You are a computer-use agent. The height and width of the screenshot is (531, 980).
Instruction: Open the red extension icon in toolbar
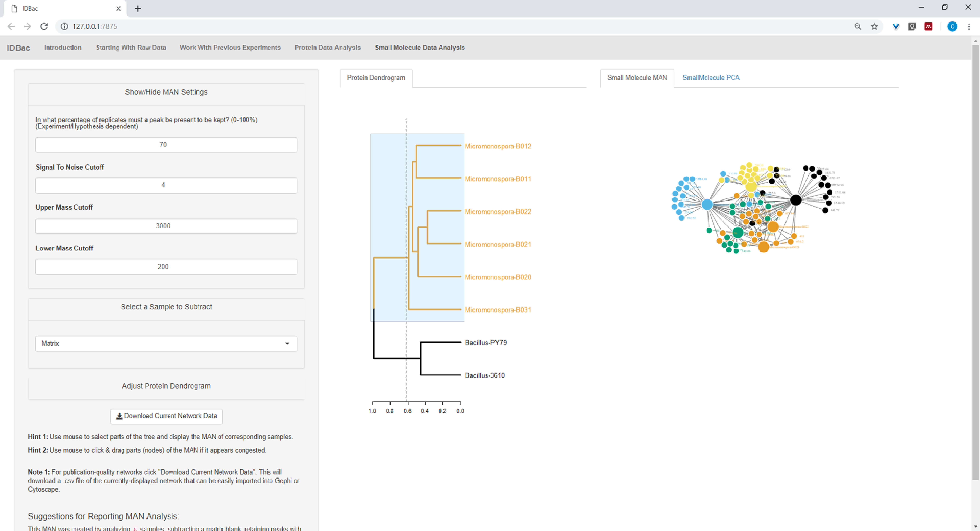pyautogui.click(x=928, y=26)
